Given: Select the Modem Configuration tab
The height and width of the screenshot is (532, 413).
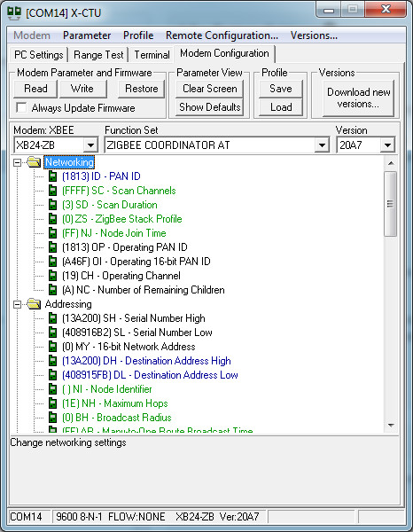Looking at the screenshot, I should point(224,53).
